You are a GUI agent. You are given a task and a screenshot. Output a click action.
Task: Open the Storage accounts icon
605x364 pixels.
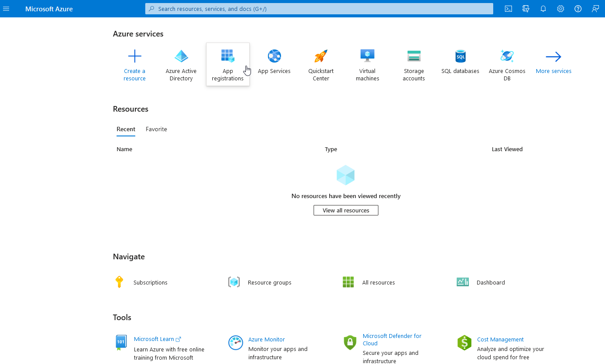click(414, 56)
